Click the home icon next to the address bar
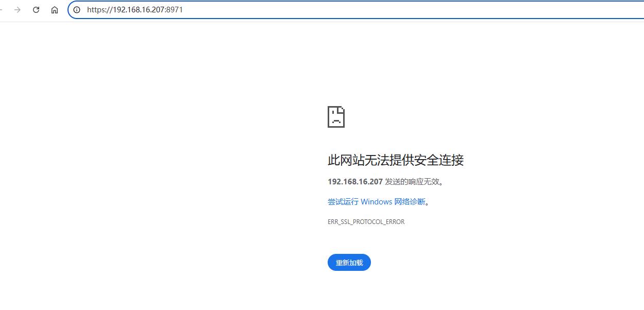 click(x=55, y=9)
